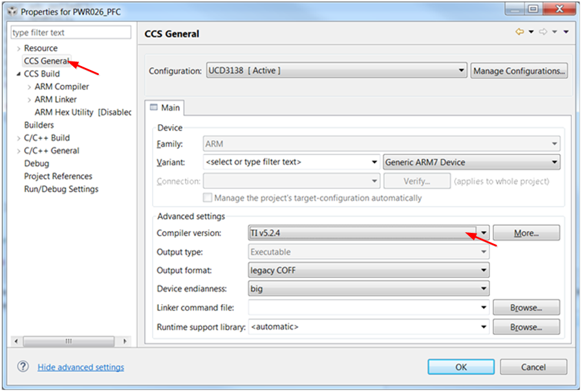The height and width of the screenshot is (392, 582).
Task: Select Debug in the tree
Action: (x=36, y=163)
